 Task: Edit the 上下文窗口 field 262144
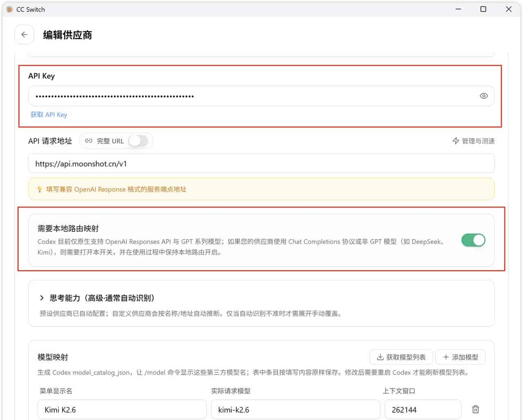point(423,409)
